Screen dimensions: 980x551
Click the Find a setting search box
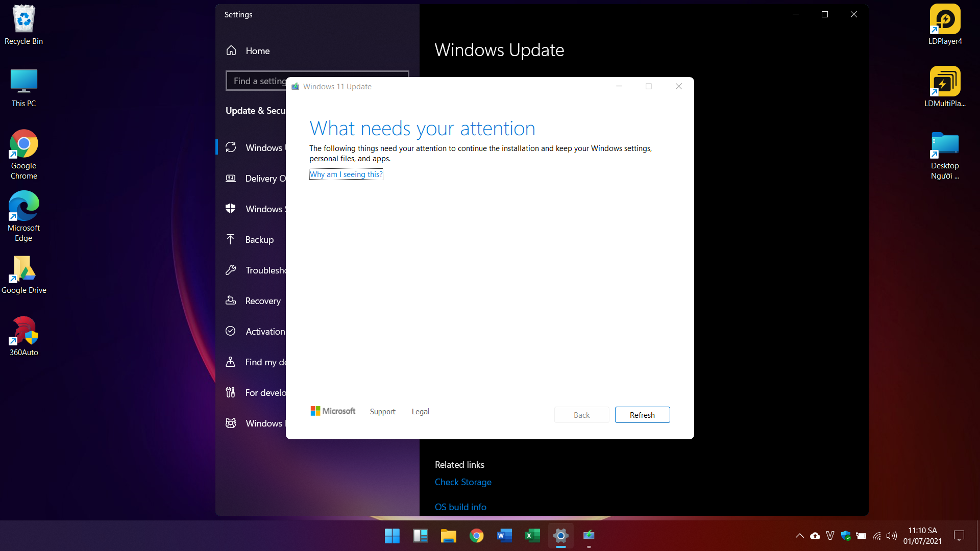coord(256,81)
